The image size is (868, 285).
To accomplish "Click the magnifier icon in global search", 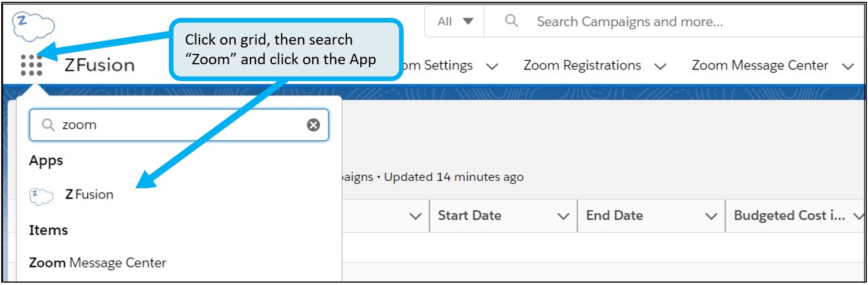I will tap(511, 22).
